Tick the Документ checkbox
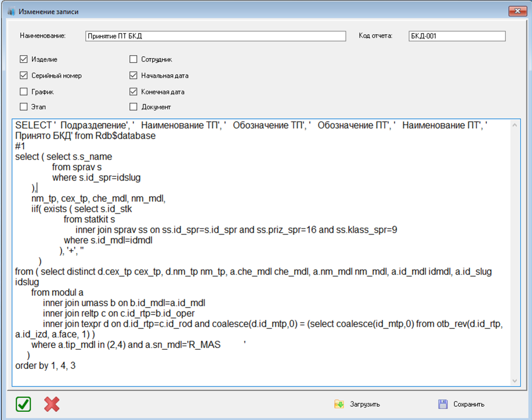 click(133, 107)
